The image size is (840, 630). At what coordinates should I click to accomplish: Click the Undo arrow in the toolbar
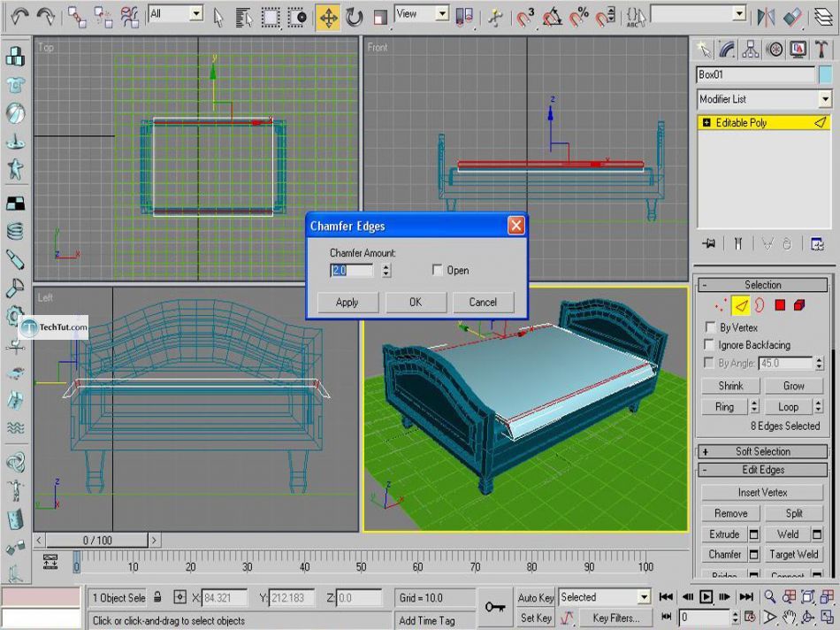19,16
